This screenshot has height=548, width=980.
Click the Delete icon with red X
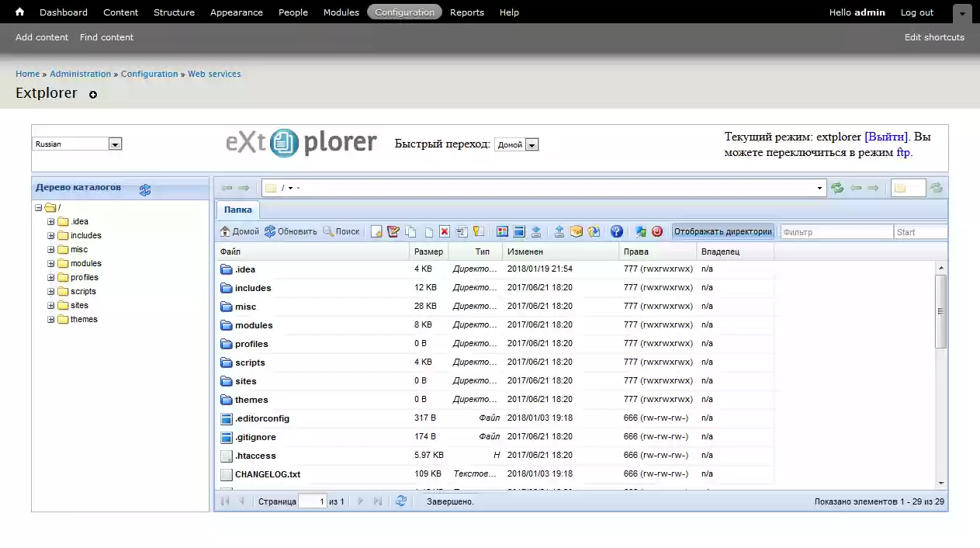point(444,231)
